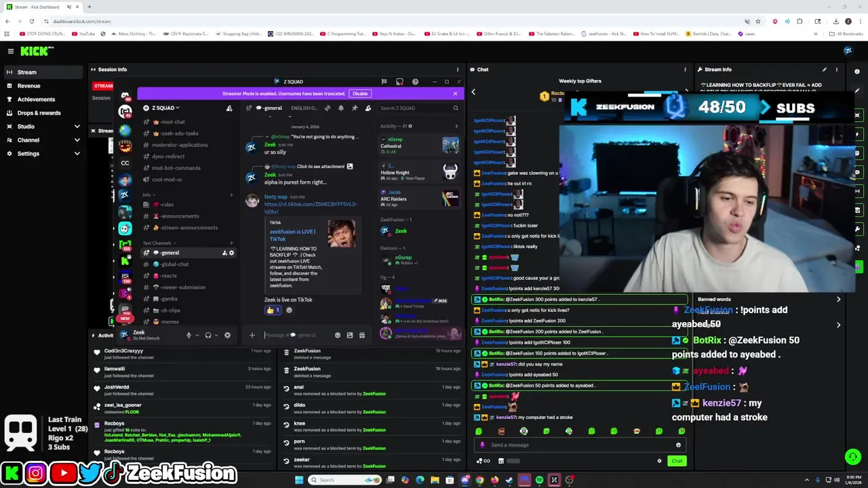
Task: Invite people to Z SQUAD server
Action: pyautogui.click(x=229, y=108)
